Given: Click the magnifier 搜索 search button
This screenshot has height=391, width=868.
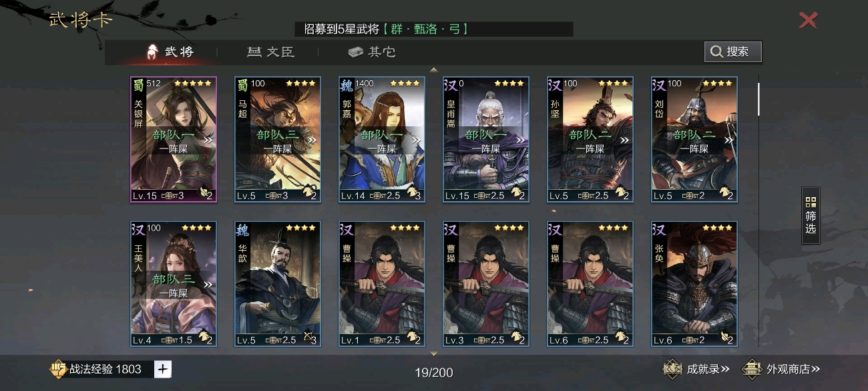Looking at the screenshot, I should tap(732, 51).
